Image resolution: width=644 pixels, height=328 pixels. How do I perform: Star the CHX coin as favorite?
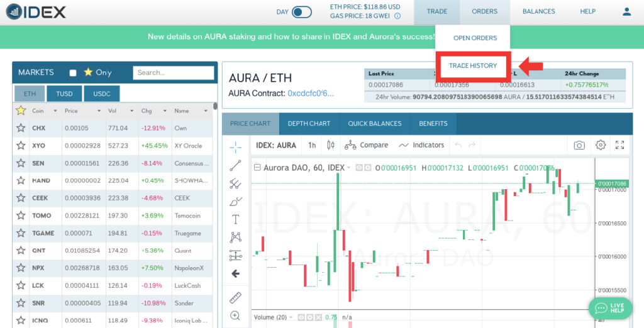click(x=21, y=128)
